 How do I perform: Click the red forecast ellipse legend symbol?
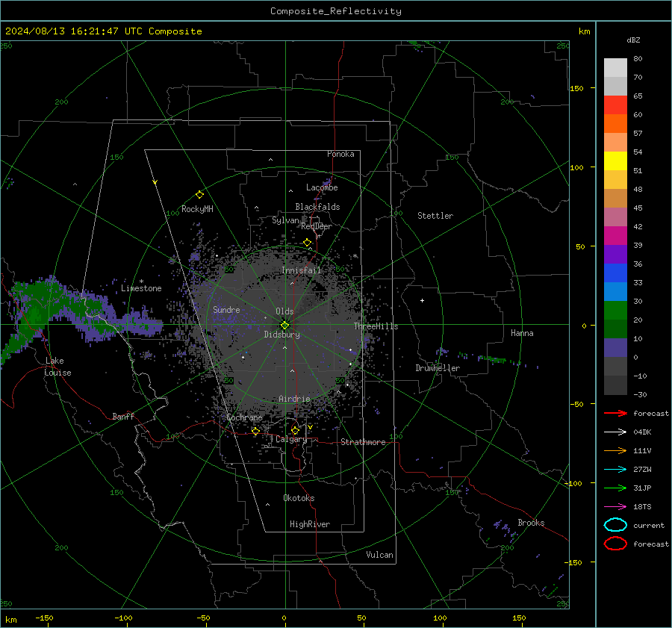tap(615, 544)
